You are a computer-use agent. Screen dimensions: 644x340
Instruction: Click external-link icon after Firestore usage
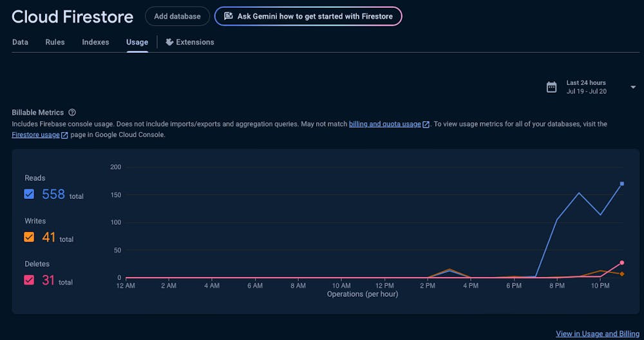(x=64, y=135)
